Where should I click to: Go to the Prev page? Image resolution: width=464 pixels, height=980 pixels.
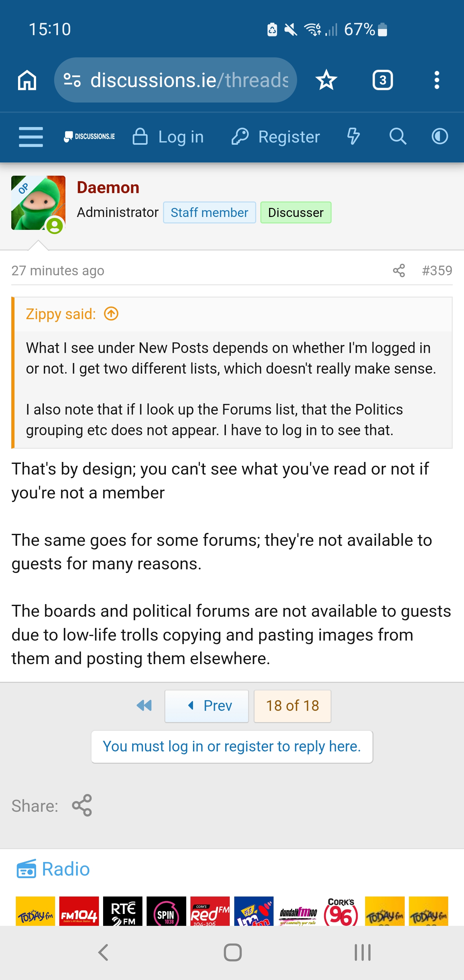pos(207,706)
